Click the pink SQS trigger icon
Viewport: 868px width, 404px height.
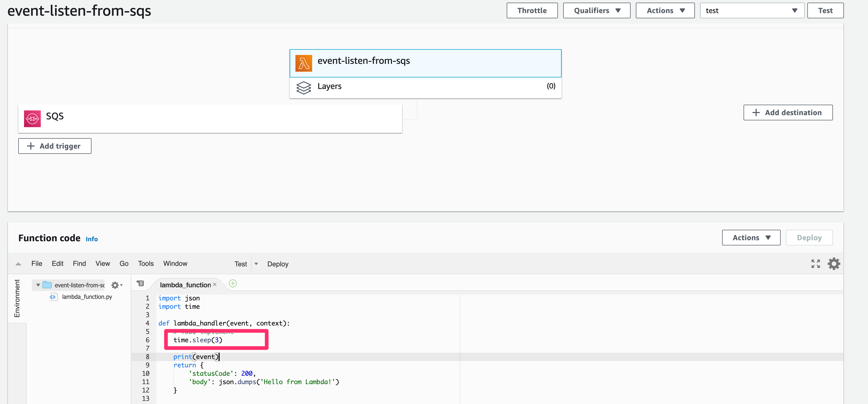click(x=32, y=119)
